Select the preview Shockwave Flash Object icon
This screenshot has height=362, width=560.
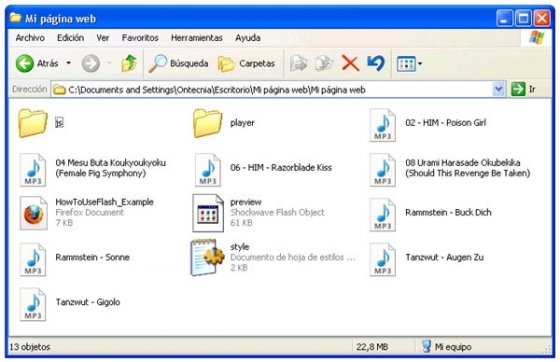208,213
